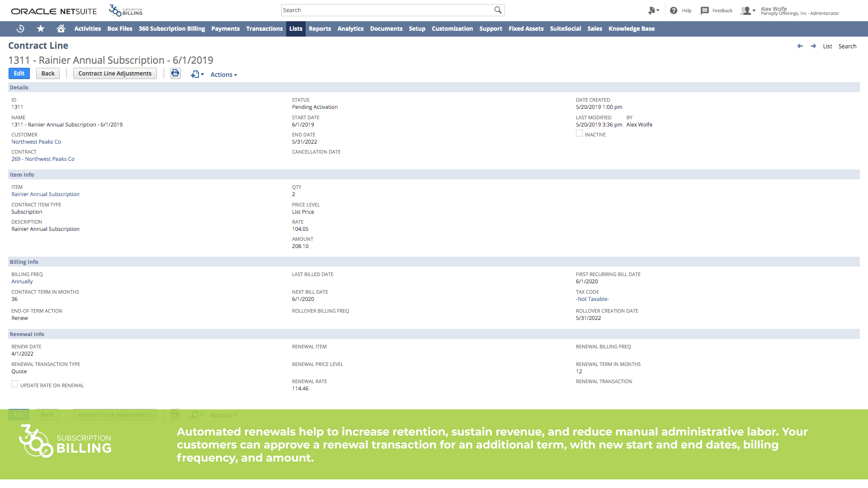Open the Recent Records clock icon
This screenshot has width=868, height=488.
pos(20,28)
